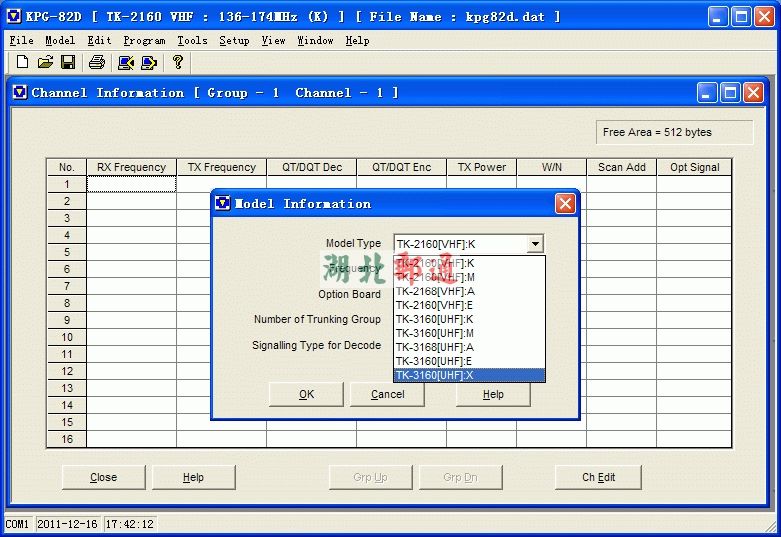This screenshot has height=537, width=781.
Task: Click RX Frequency cell in row 1
Action: tap(131, 184)
